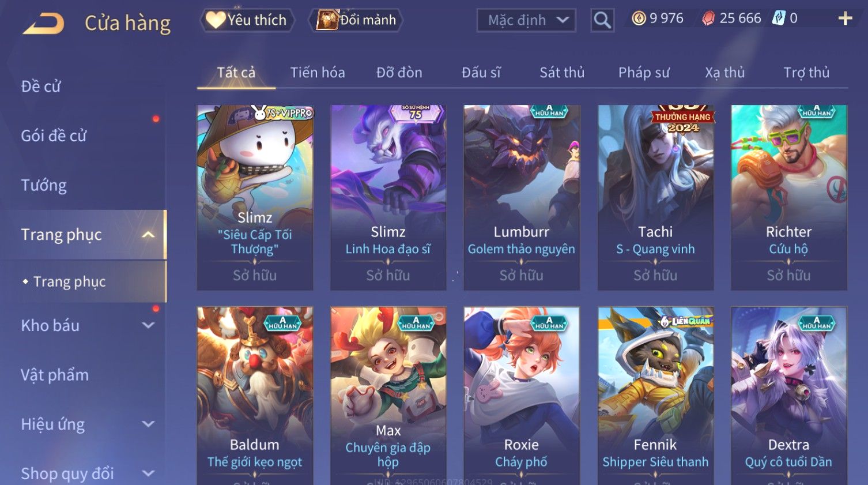This screenshot has height=485, width=868.
Task: Open the Tướng sidebar item
Action: 44,186
